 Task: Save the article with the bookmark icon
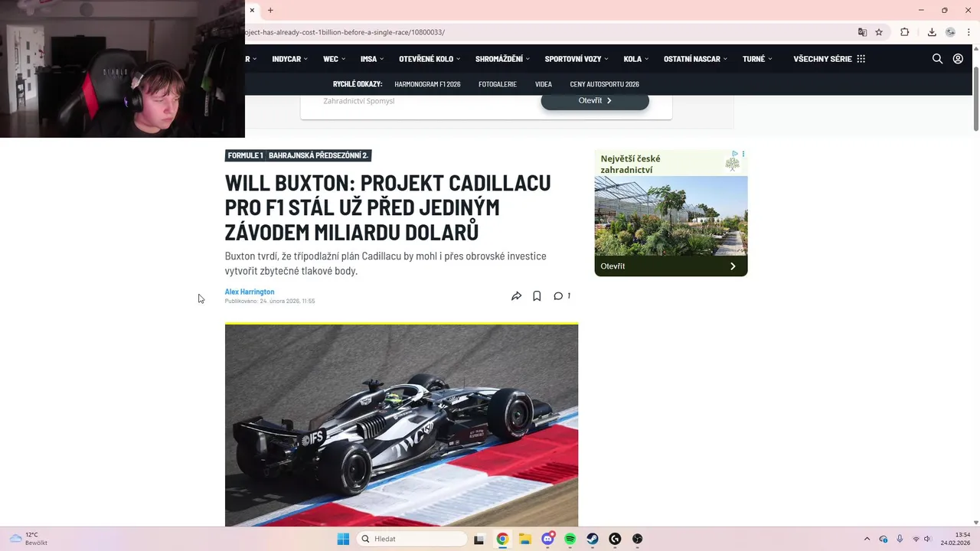pos(537,296)
